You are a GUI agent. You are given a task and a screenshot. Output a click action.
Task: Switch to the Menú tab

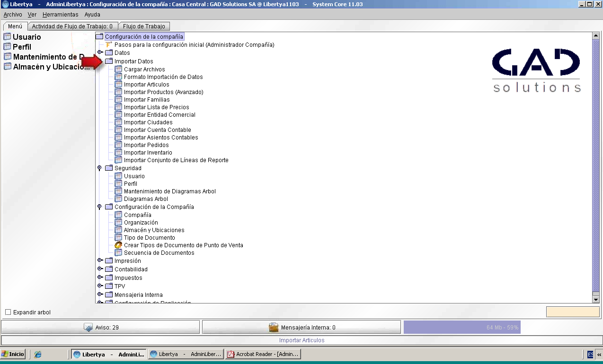click(15, 26)
